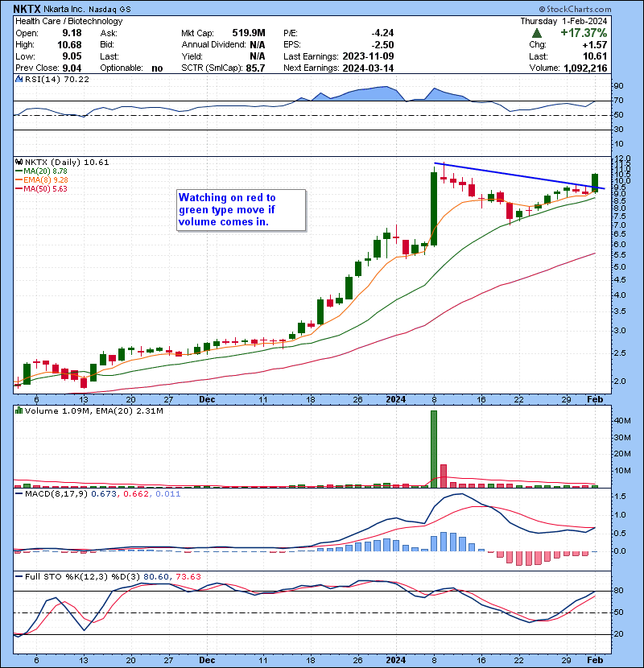Click the Low price 9.05
This screenshot has height=668, width=644.
[72, 56]
